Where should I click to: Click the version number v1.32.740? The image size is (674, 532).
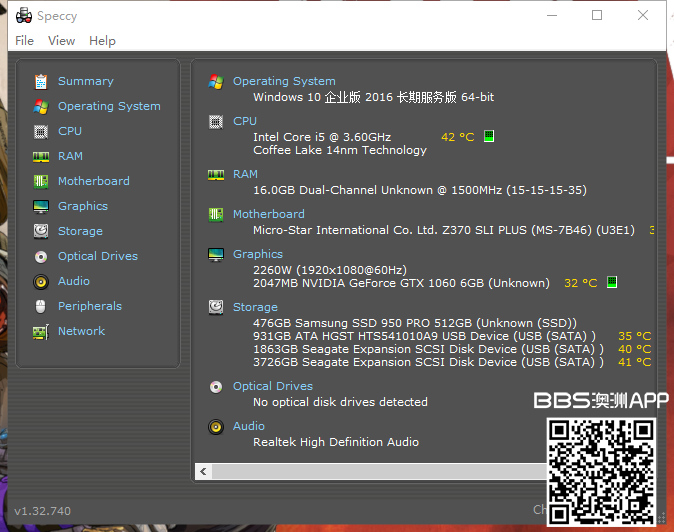[x=43, y=511]
